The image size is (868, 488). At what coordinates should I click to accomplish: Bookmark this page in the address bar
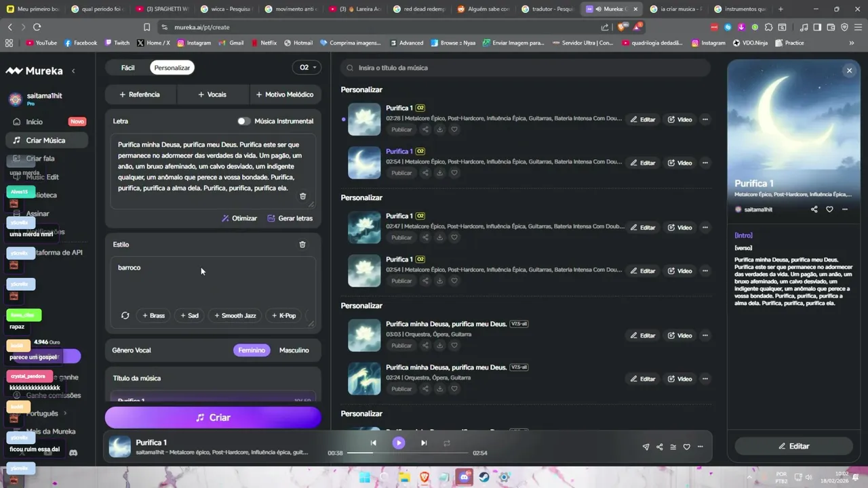pos(146,27)
